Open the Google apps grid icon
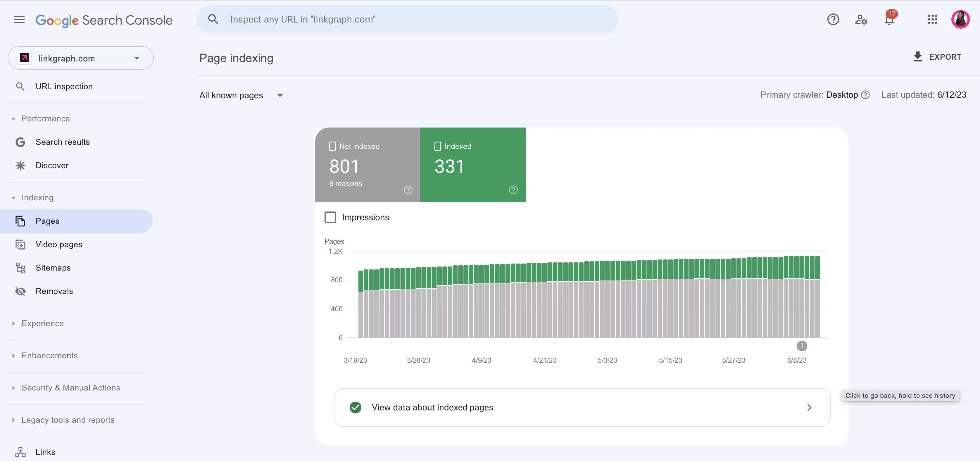The height and width of the screenshot is (461, 980). (932, 19)
